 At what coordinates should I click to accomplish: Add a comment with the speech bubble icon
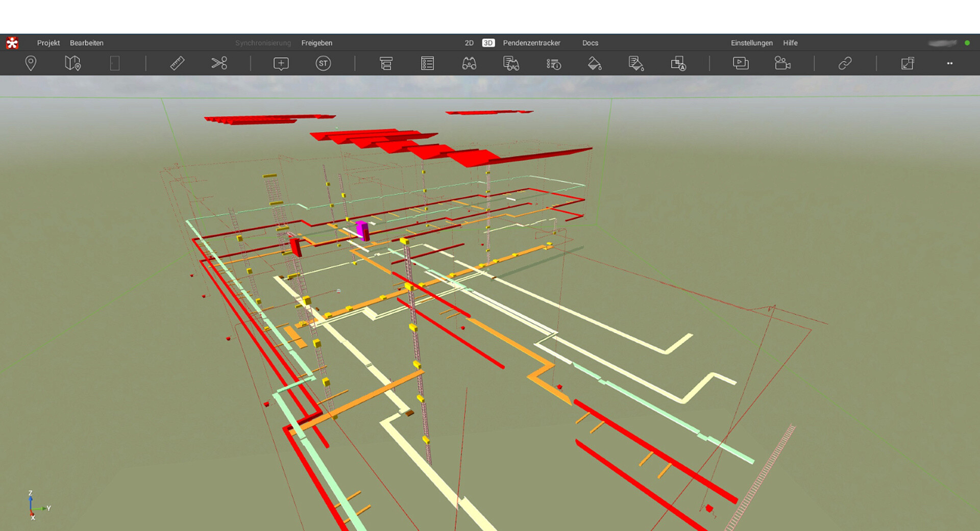(x=281, y=63)
